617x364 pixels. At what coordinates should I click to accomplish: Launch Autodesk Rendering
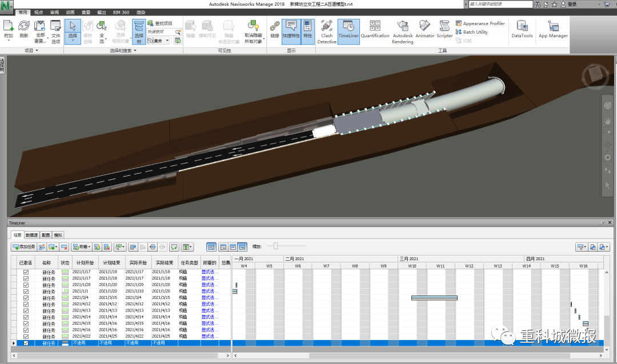[403, 32]
